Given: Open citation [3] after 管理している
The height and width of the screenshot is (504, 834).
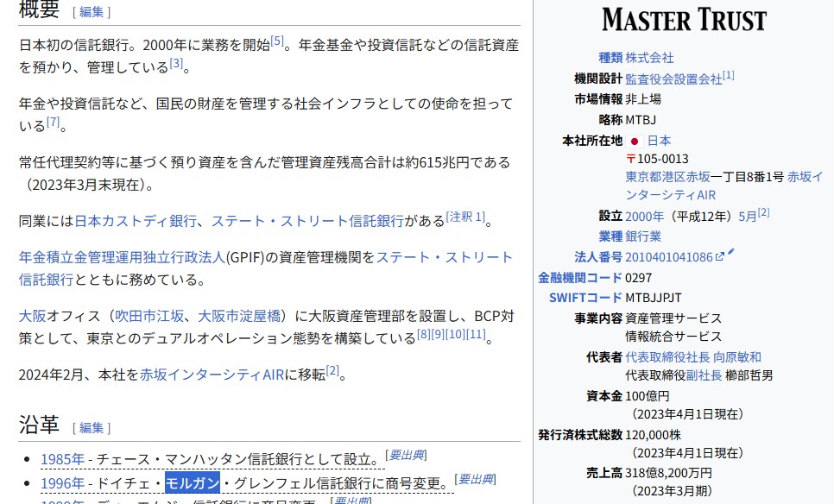Looking at the screenshot, I should [177, 64].
